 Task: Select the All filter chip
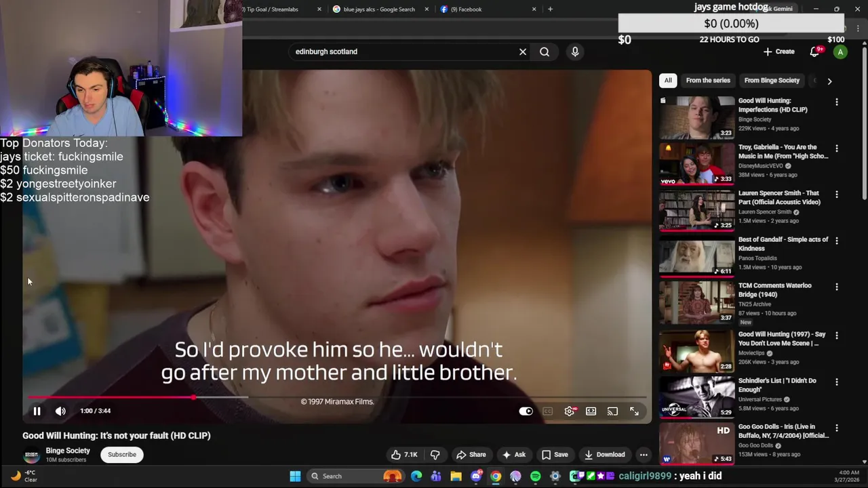click(668, 80)
